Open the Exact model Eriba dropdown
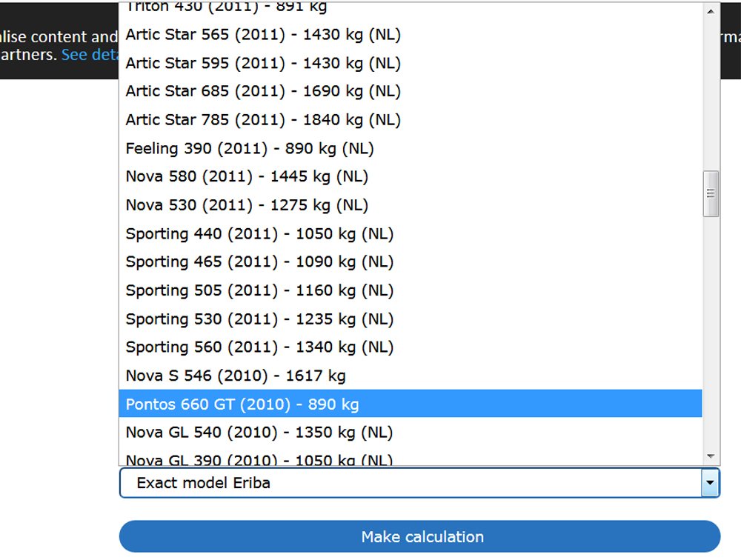741x560 pixels. click(x=419, y=482)
